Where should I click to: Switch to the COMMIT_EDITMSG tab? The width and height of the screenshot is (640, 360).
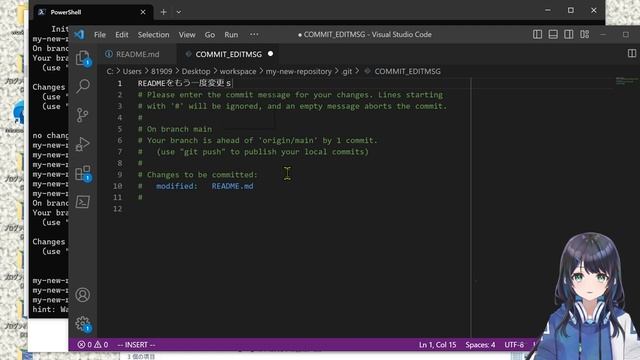229,54
